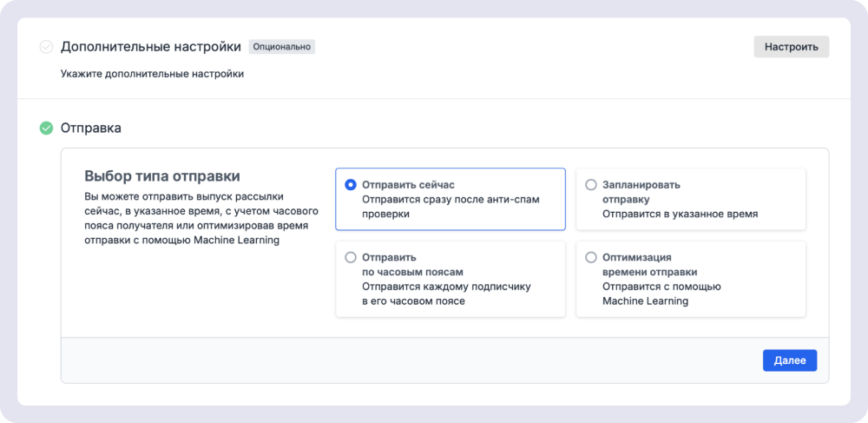
Task: Click the Отправится сразу после анти-спам проверки text
Action: point(450,207)
